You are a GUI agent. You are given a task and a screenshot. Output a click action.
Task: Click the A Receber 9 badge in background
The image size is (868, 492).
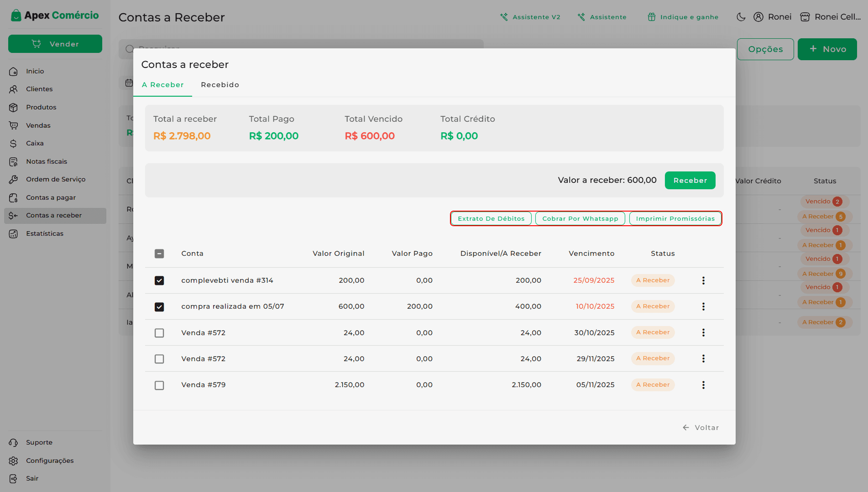click(x=824, y=274)
